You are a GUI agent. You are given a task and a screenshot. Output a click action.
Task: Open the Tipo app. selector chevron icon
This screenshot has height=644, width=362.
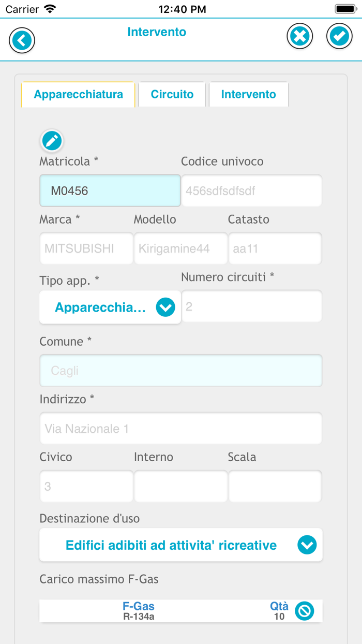coord(165,307)
